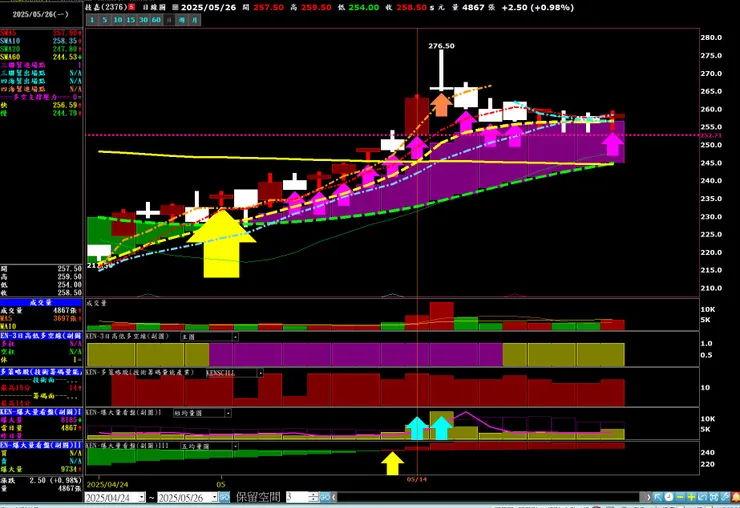Click the 2025/04/24 label on time axis

108,484
